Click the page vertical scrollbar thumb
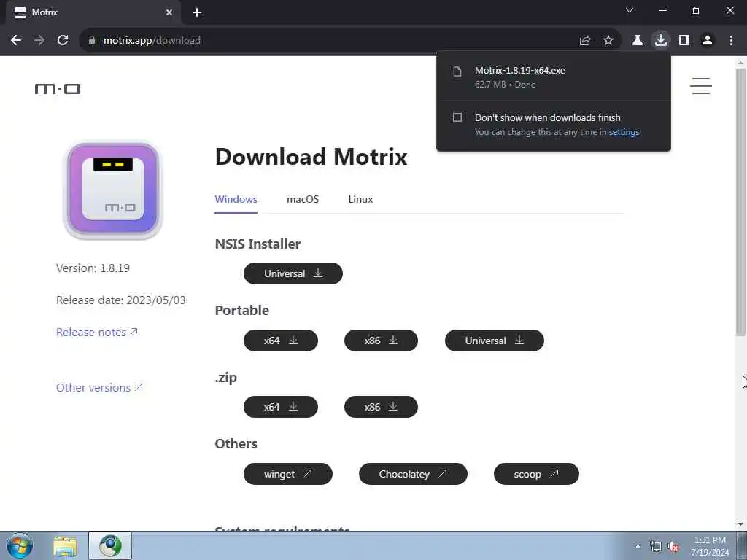The width and height of the screenshot is (747, 560). pyautogui.click(x=740, y=203)
